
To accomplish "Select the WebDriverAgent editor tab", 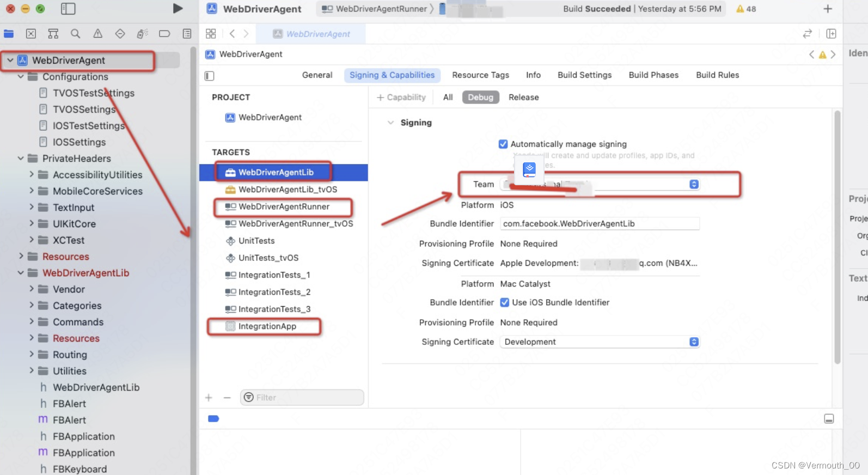I will pos(312,34).
